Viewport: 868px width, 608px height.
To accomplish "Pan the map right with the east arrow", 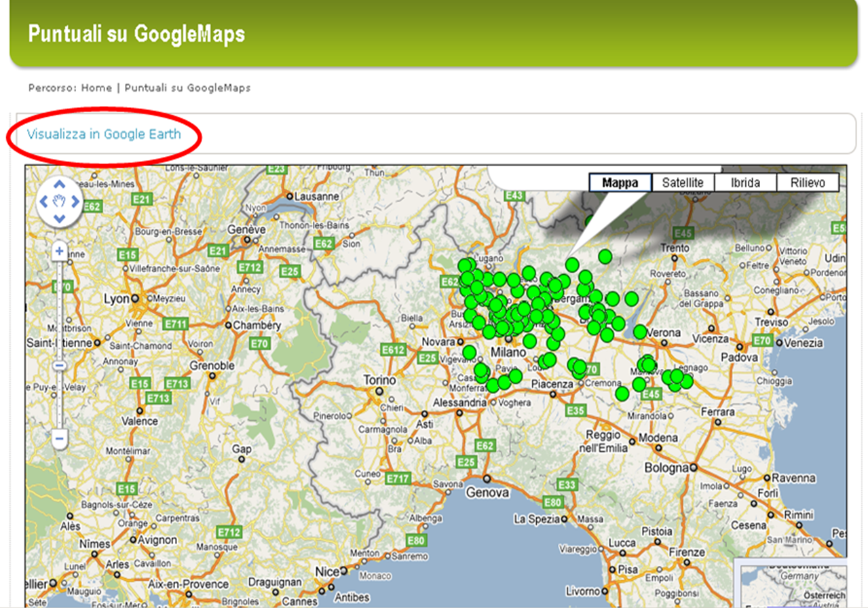I will [75, 201].
